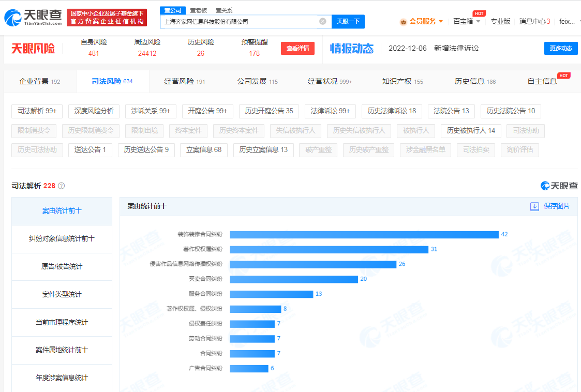Click the 保存图片 download icon

point(534,206)
